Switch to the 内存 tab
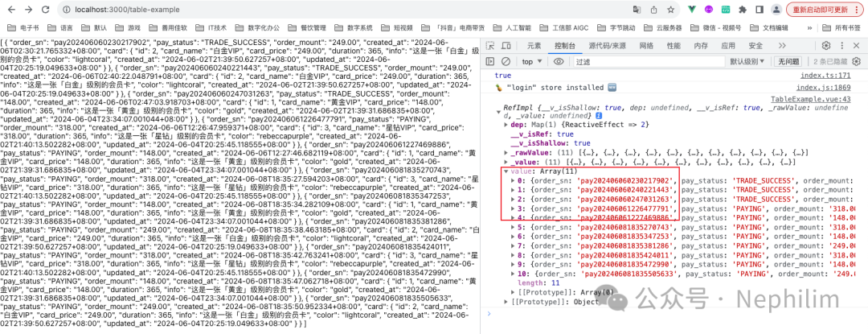Image resolution: width=868 pixels, height=334 pixels. pos(701,45)
